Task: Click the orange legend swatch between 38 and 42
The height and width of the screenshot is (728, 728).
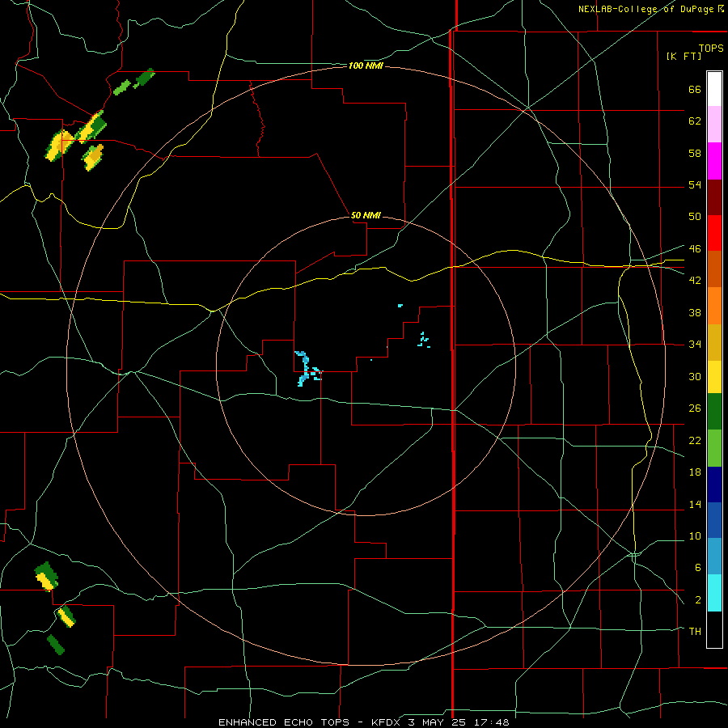Action: tap(714, 306)
